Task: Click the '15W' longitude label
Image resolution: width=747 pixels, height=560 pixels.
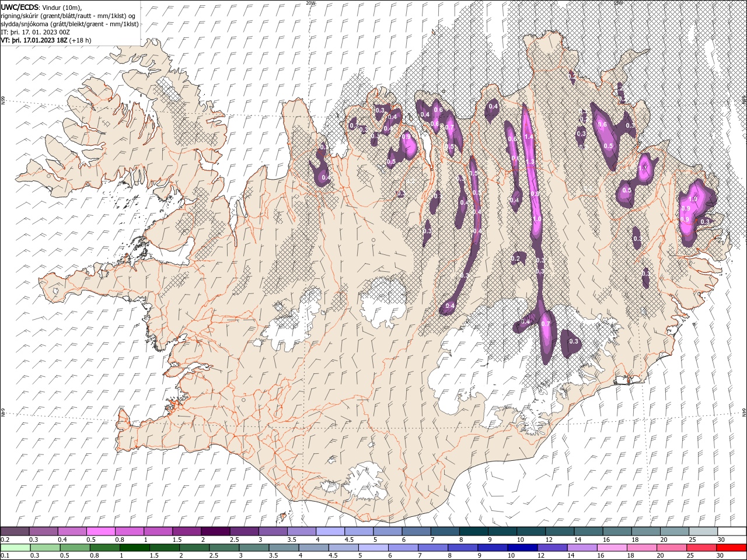Action: tap(618, 3)
